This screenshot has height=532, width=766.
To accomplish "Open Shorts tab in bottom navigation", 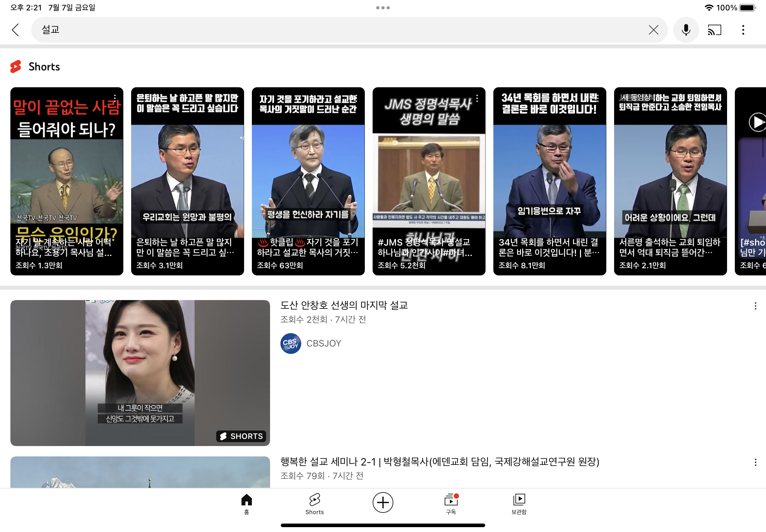I will click(x=315, y=504).
